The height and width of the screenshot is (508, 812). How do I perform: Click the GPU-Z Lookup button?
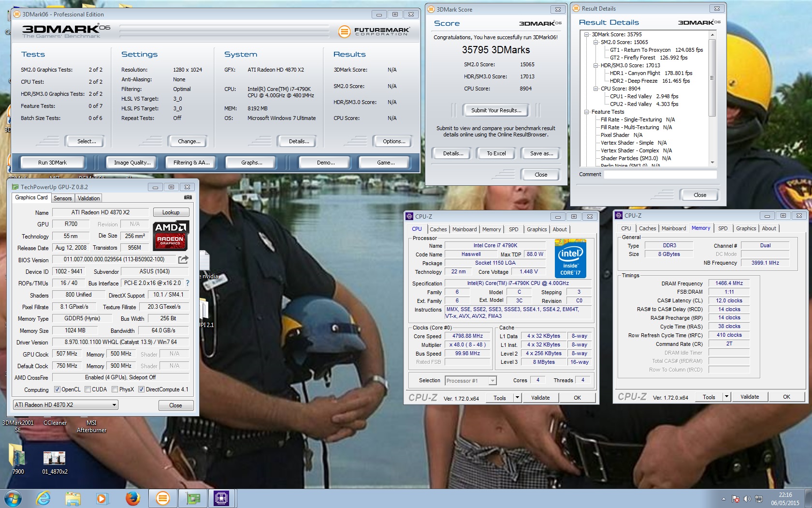pos(171,212)
